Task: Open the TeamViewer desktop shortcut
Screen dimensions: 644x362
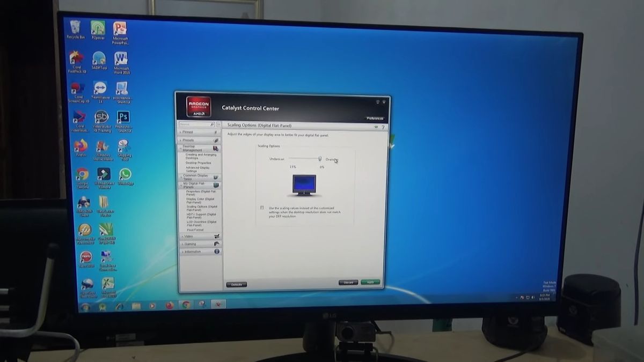Action: [100, 91]
